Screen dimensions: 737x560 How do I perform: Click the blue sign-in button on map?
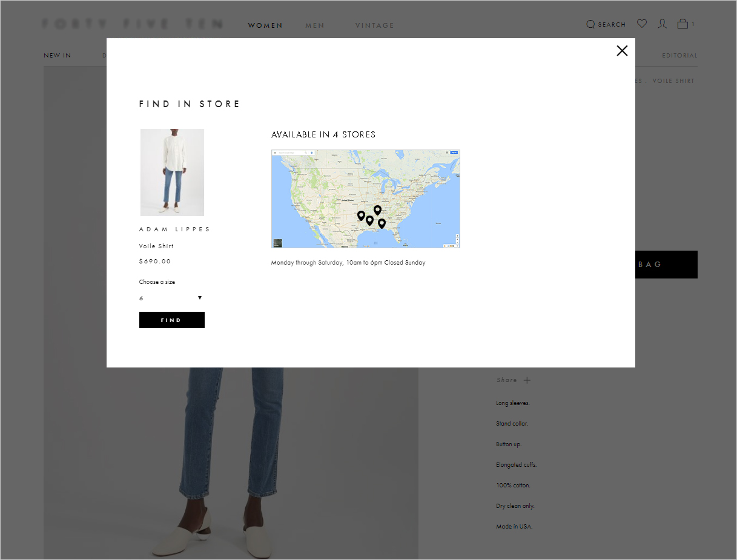pos(454,153)
